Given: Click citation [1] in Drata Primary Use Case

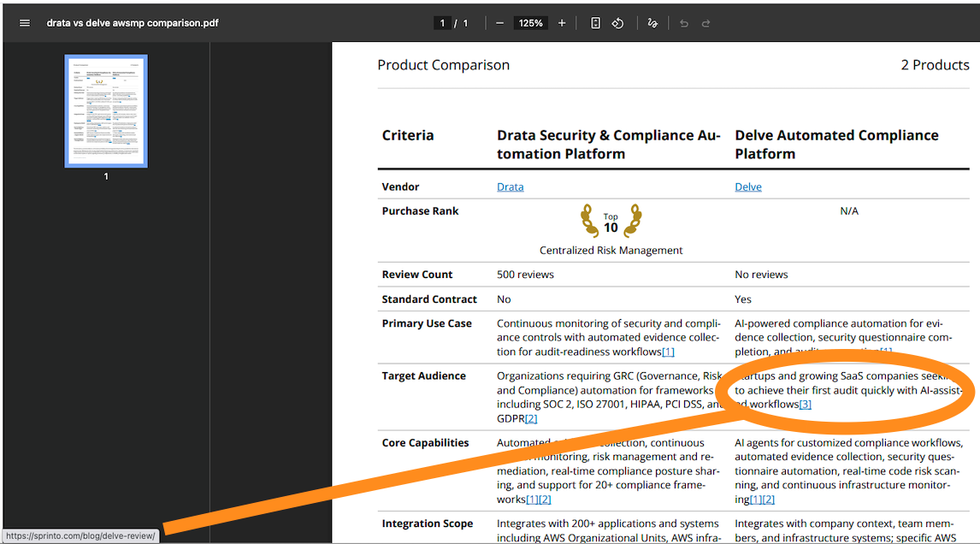Looking at the screenshot, I should point(668,352).
